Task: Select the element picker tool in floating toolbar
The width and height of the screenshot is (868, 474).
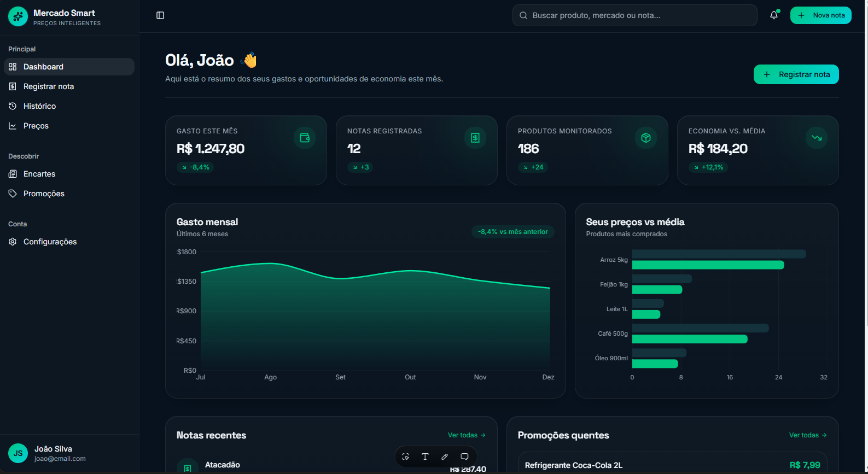Action: tap(405, 457)
